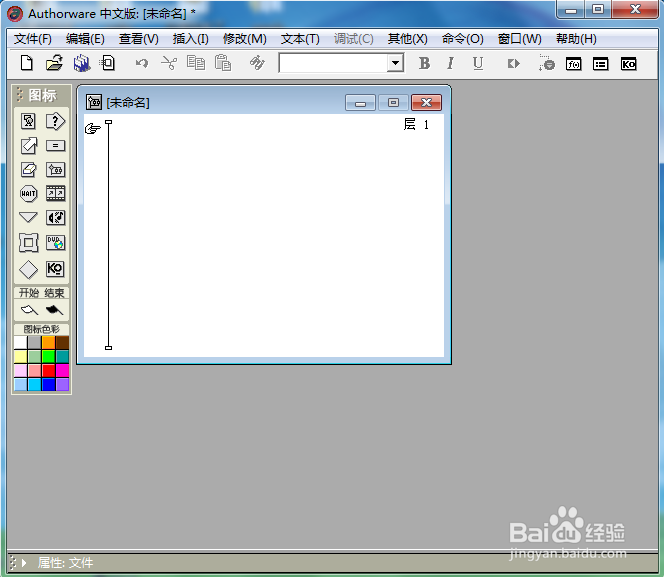The image size is (664, 577).
Task: Choose the magenta icon color swatch
Action: (62, 370)
